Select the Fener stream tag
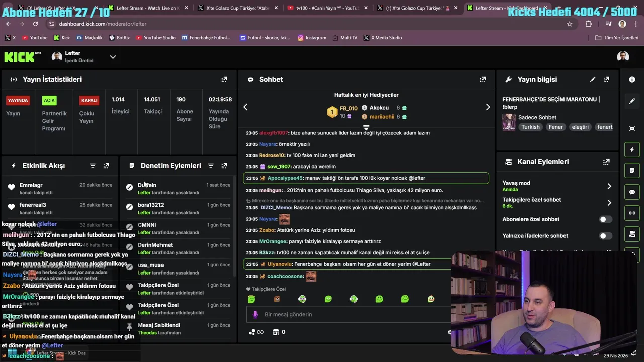Image resolution: width=644 pixels, height=362 pixels. coord(555,127)
